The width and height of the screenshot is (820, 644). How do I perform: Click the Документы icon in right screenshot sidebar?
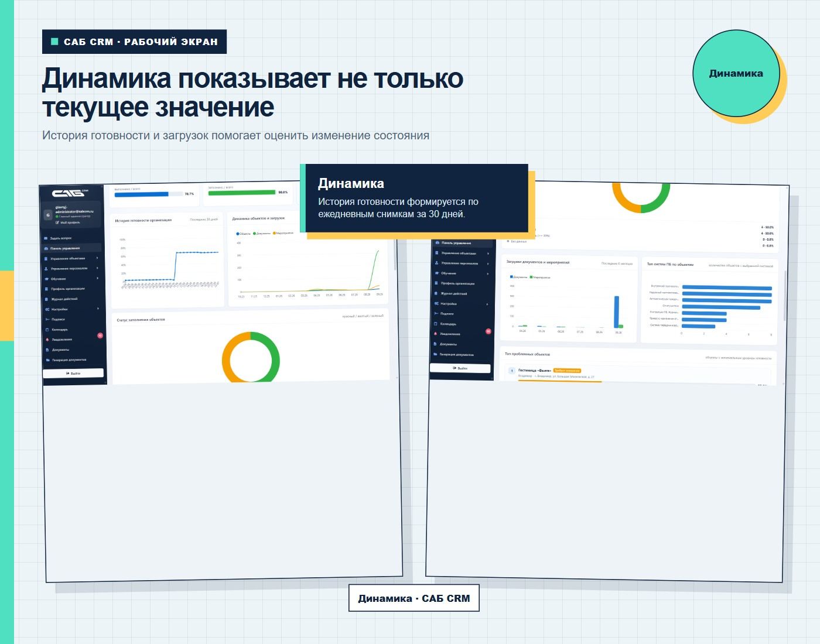tap(436, 344)
